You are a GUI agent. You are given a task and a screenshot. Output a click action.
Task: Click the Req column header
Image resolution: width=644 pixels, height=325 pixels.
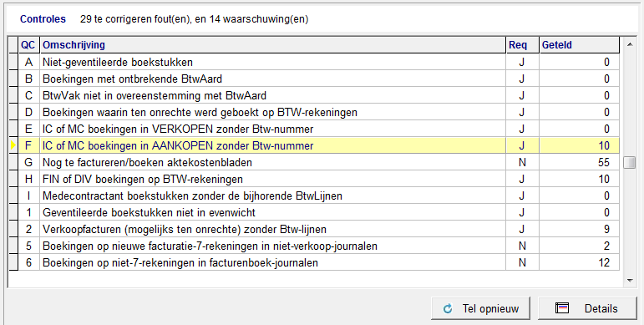tap(522, 45)
